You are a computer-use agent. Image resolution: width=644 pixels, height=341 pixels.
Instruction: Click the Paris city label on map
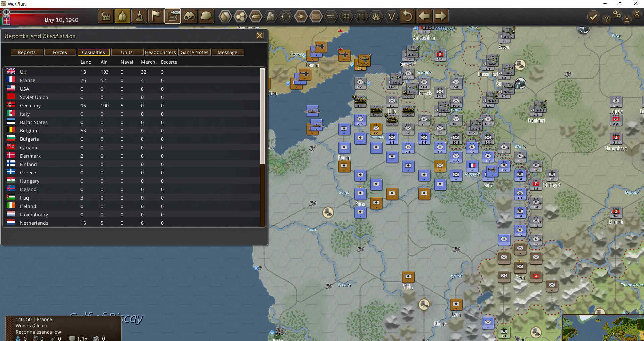[x=360, y=204]
